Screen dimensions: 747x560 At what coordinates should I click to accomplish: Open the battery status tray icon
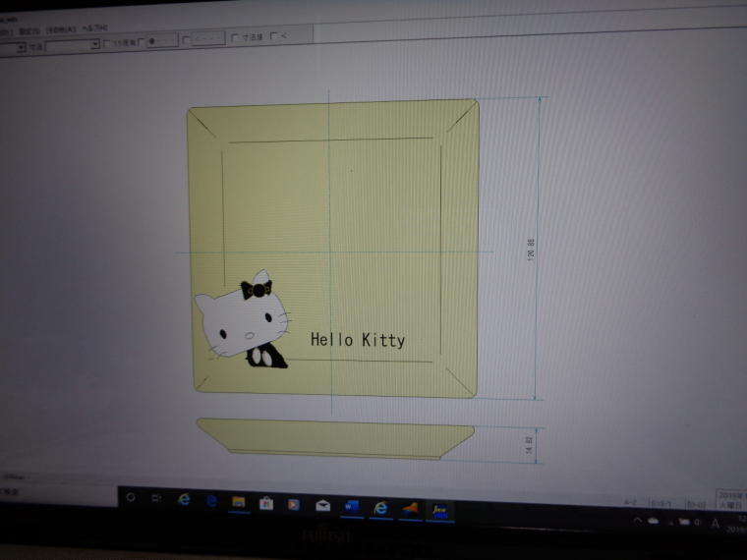[684, 522]
